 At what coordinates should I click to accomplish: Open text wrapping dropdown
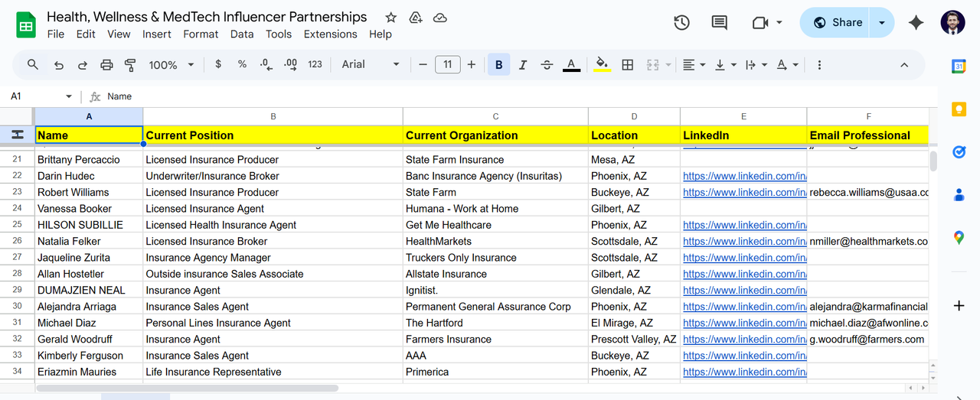coord(755,65)
